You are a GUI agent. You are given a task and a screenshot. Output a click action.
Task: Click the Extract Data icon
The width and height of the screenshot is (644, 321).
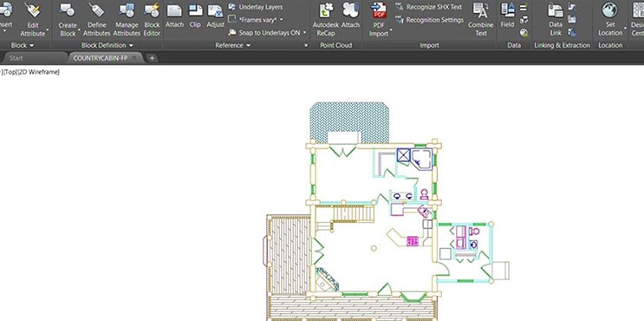click(x=572, y=32)
